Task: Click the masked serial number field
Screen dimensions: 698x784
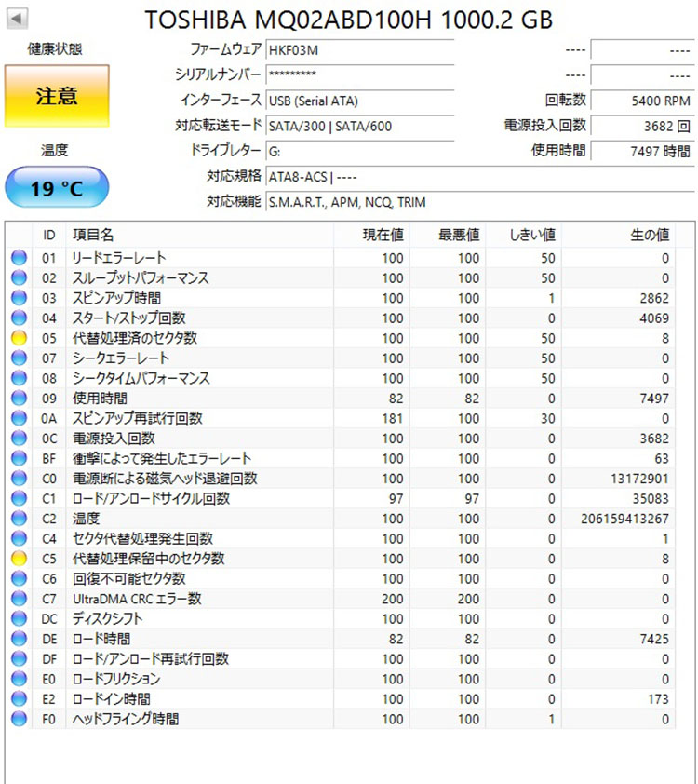Action: point(360,75)
